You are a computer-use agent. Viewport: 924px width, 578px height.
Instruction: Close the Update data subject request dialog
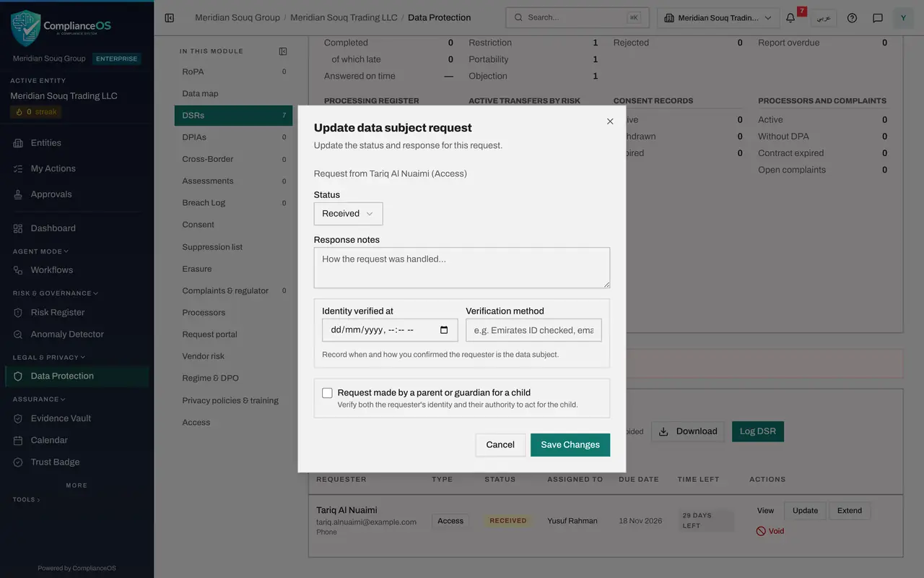coord(610,121)
